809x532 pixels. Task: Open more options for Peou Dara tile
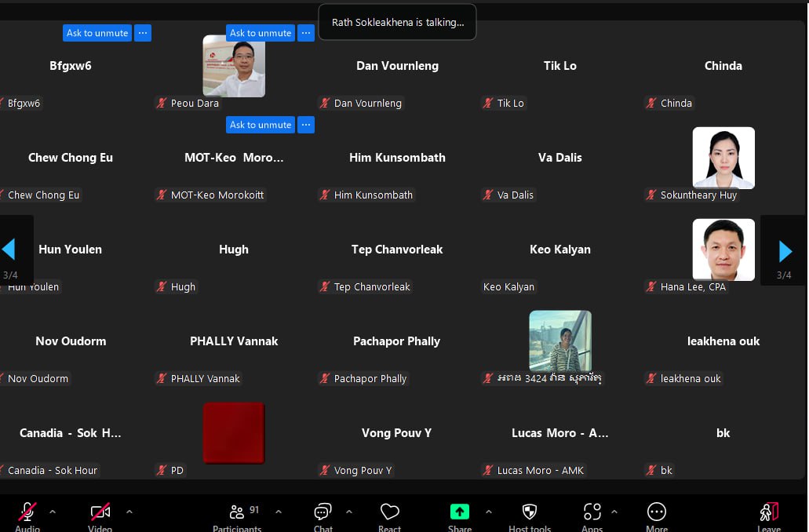pyautogui.click(x=306, y=33)
